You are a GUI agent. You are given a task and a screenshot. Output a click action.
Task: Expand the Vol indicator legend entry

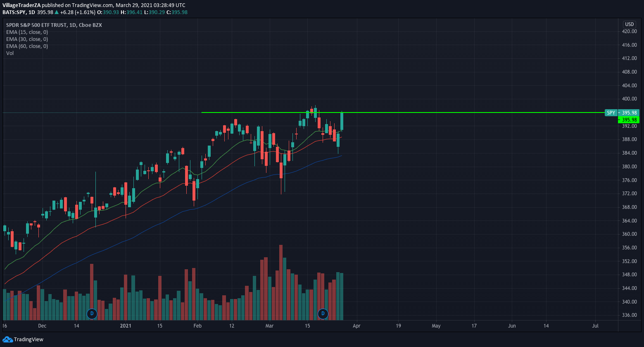pyautogui.click(x=10, y=53)
